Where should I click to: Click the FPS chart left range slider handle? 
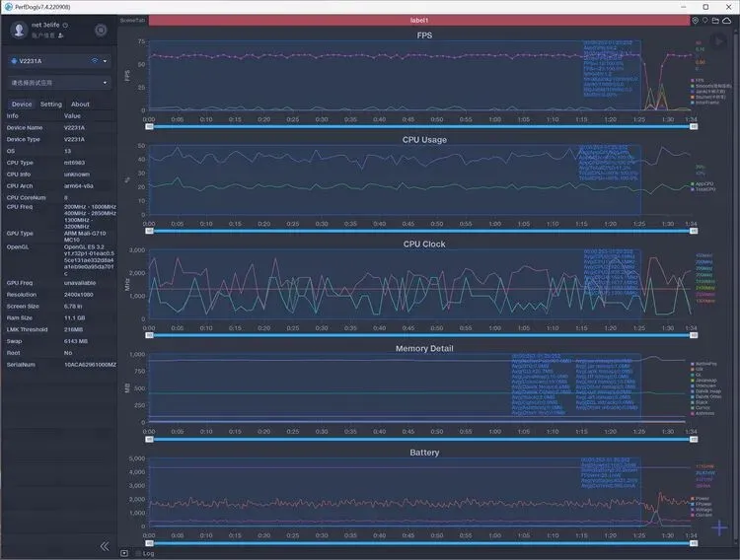(149, 126)
